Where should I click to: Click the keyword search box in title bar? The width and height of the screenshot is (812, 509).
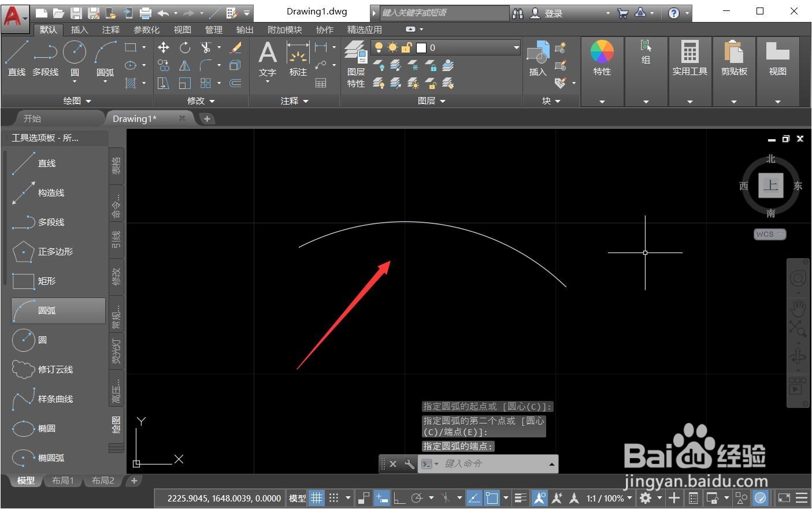(444, 13)
